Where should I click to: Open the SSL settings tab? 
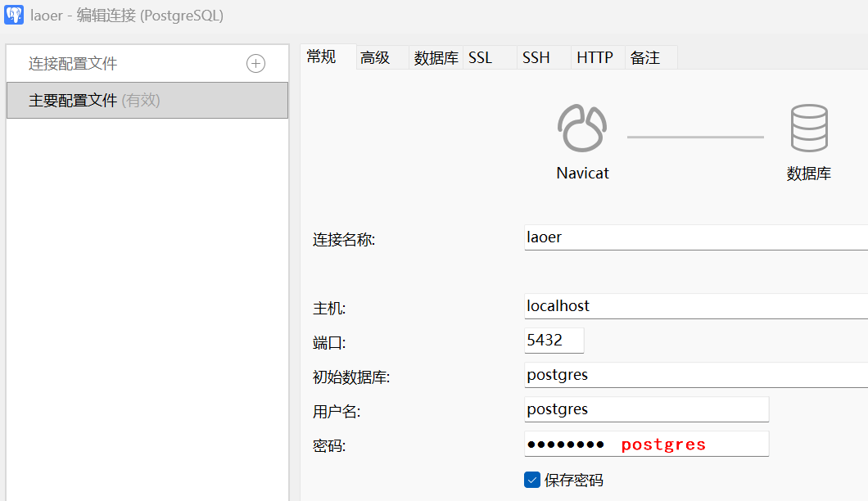[481, 57]
